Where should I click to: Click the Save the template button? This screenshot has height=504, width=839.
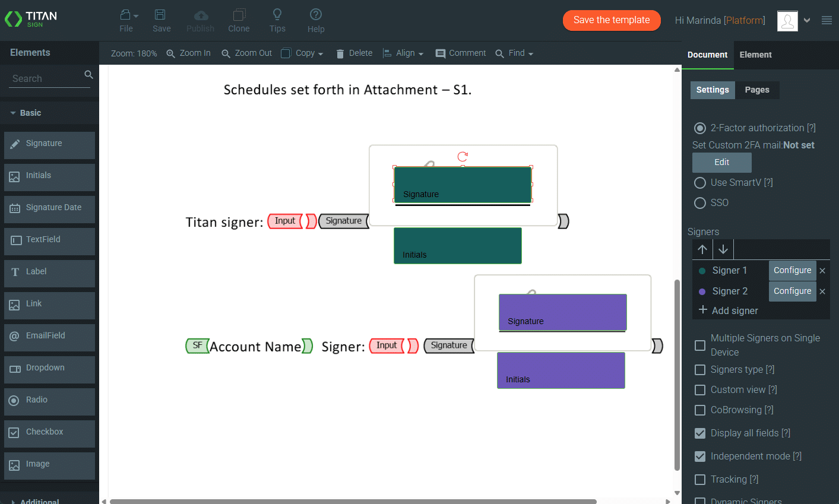tap(612, 20)
